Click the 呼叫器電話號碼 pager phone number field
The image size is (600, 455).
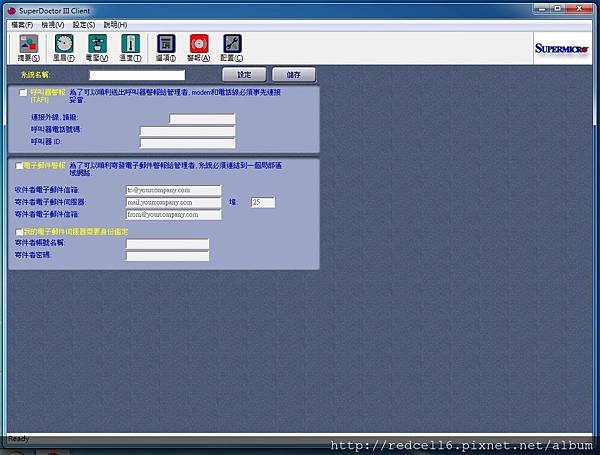[x=188, y=131]
